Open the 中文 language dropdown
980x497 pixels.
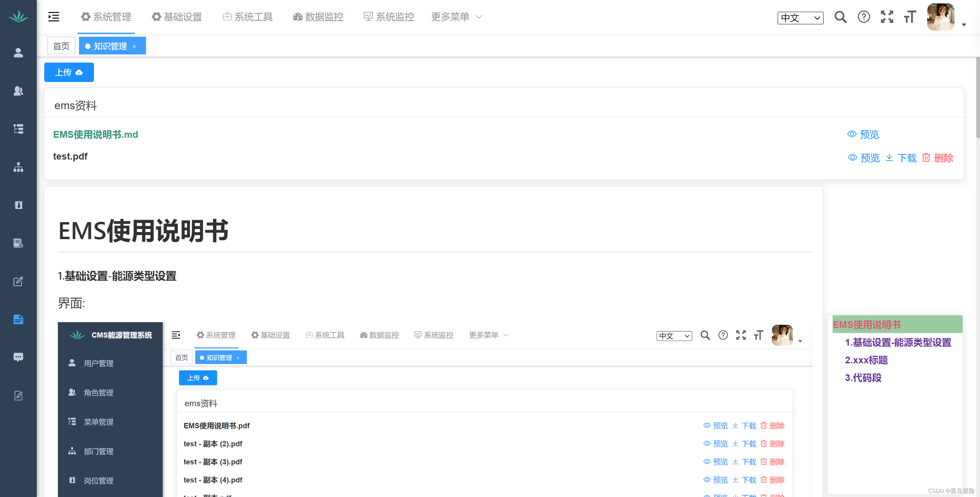tap(800, 18)
